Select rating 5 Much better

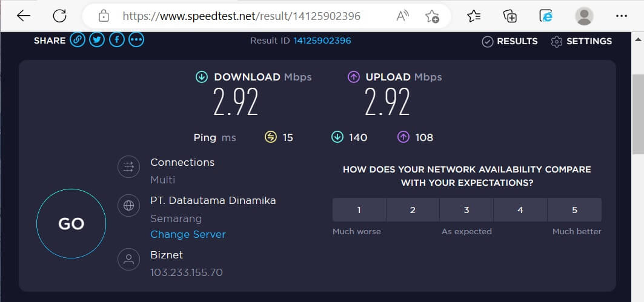[574, 210]
